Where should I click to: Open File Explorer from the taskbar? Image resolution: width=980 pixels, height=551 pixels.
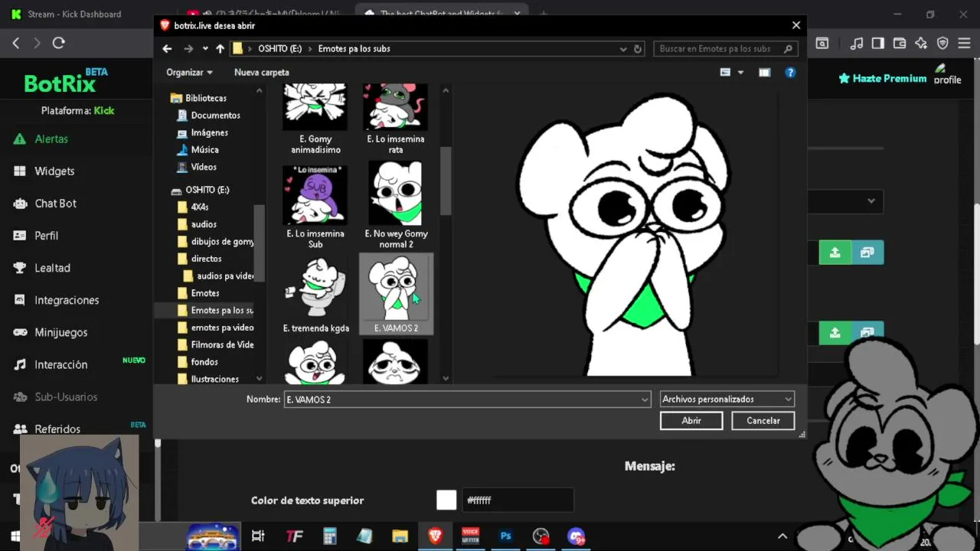point(400,536)
